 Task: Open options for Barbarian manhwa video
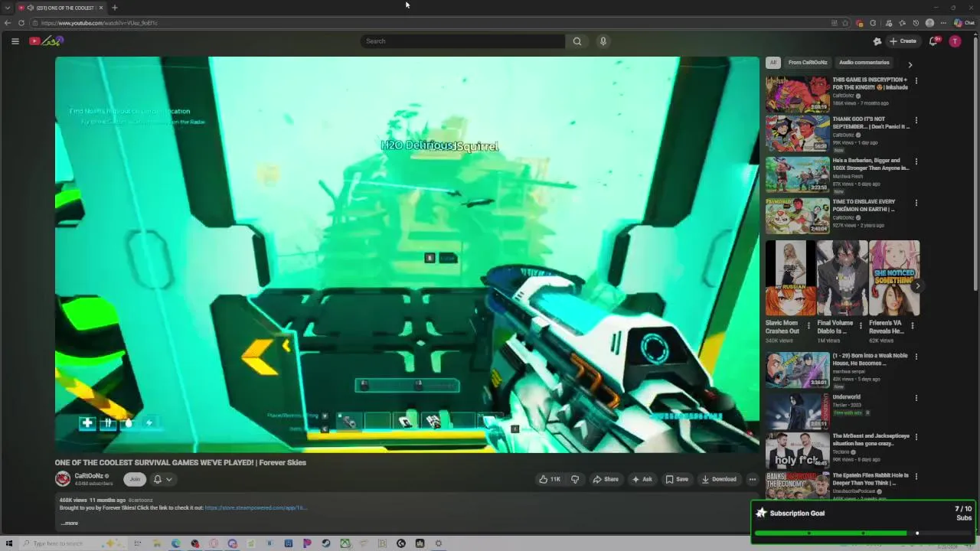[x=916, y=161]
